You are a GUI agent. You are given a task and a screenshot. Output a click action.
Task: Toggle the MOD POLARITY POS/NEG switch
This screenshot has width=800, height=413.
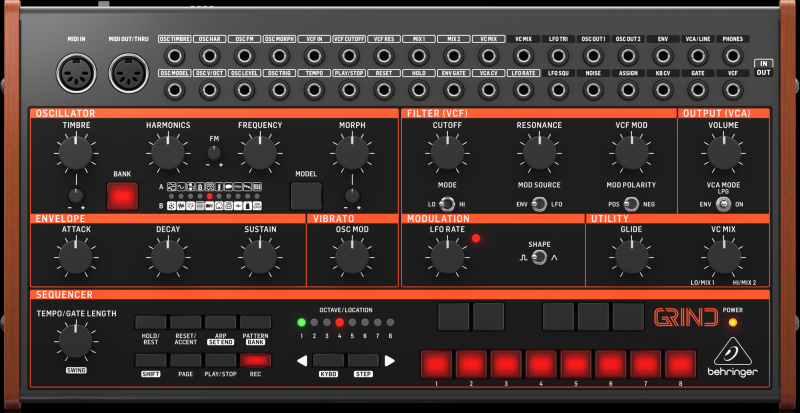632,204
